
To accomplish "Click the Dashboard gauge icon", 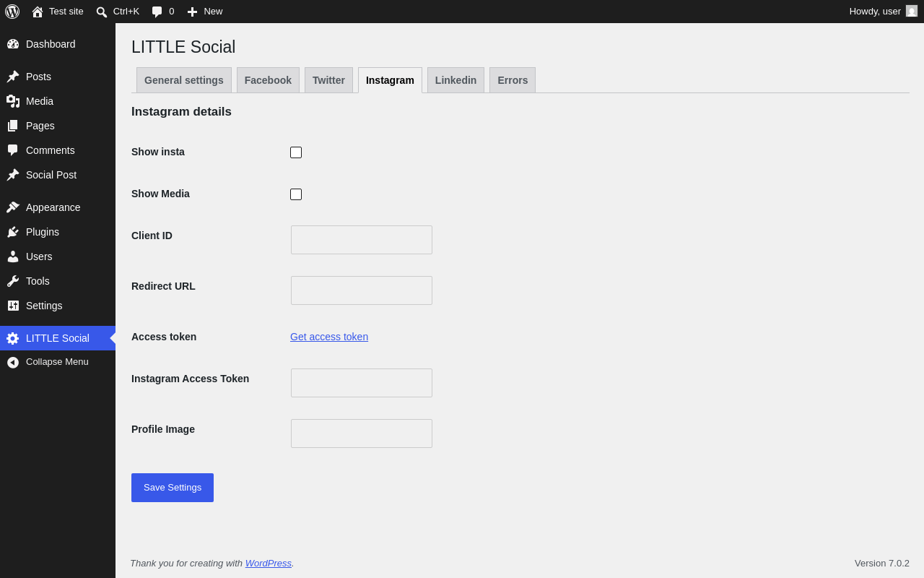I will coord(13,44).
